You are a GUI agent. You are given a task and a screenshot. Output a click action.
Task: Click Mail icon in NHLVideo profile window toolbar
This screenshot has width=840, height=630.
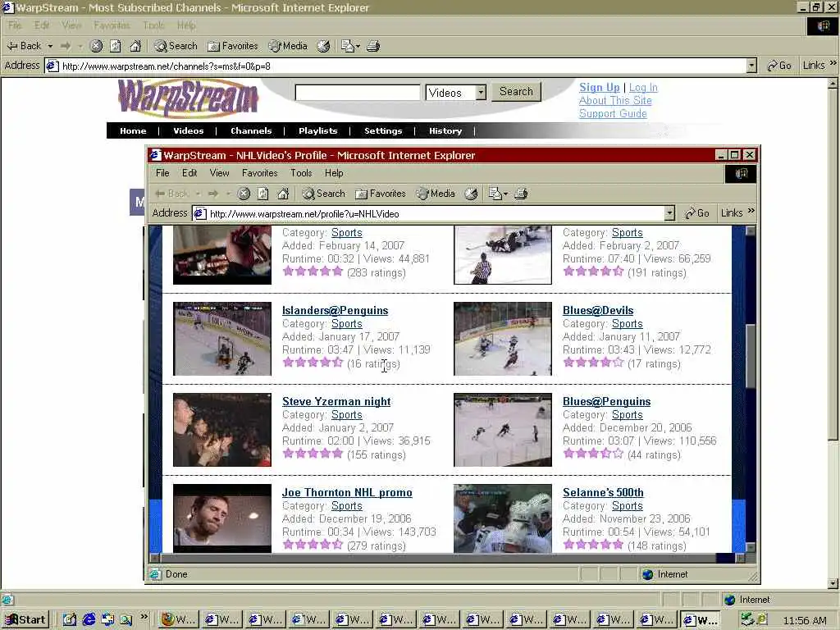495,194
